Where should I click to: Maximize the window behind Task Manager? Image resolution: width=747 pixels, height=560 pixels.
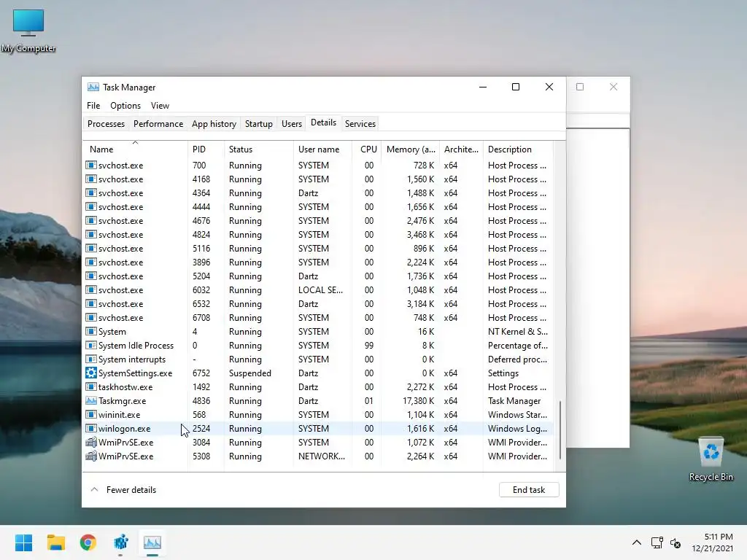click(x=580, y=87)
